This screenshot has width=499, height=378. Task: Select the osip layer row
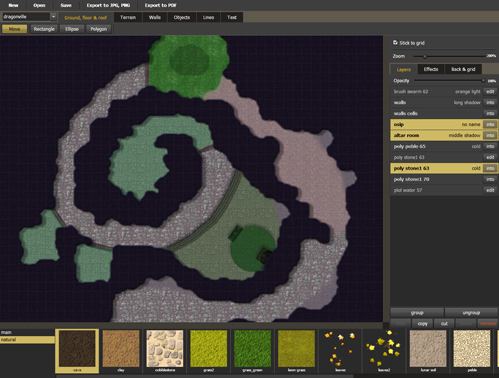444,124
